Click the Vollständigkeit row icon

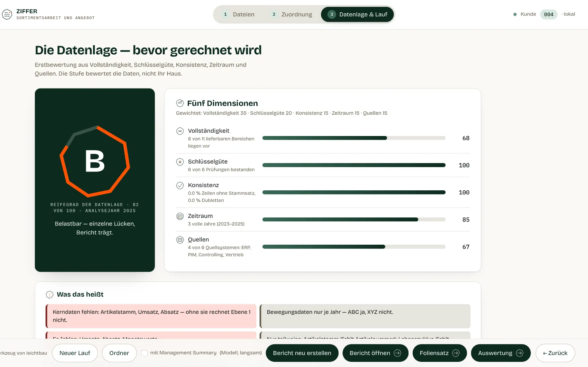pos(180,131)
